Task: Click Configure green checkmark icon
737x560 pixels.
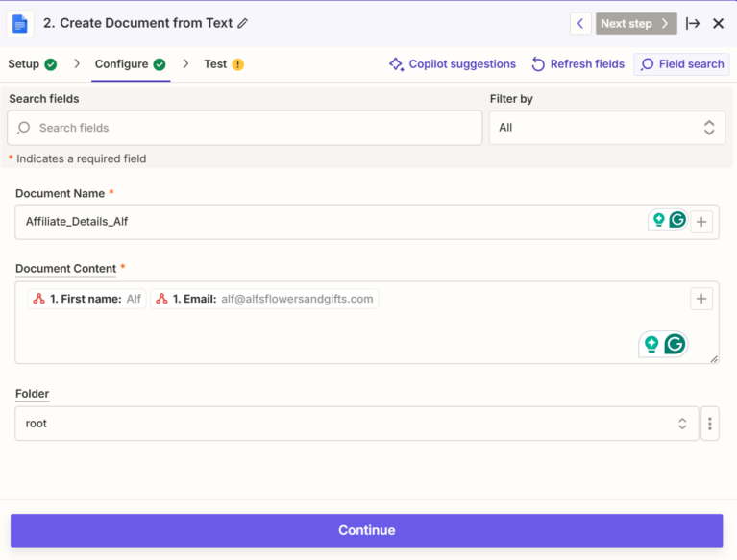Action: tap(160, 64)
